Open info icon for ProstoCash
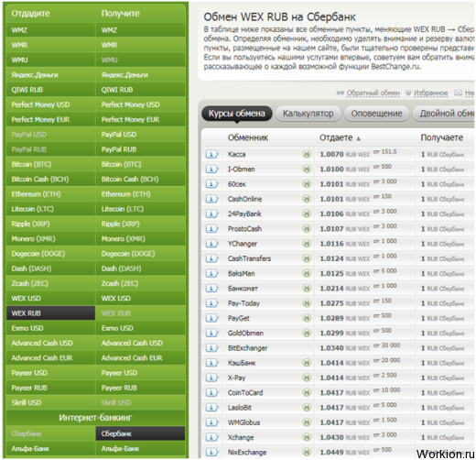476x460 pixels. tap(211, 229)
